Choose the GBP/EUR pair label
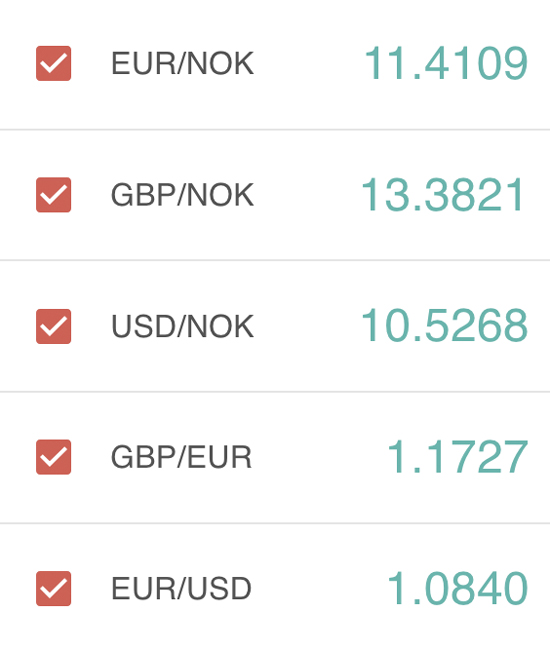550x650 pixels. click(x=181, y=457)
